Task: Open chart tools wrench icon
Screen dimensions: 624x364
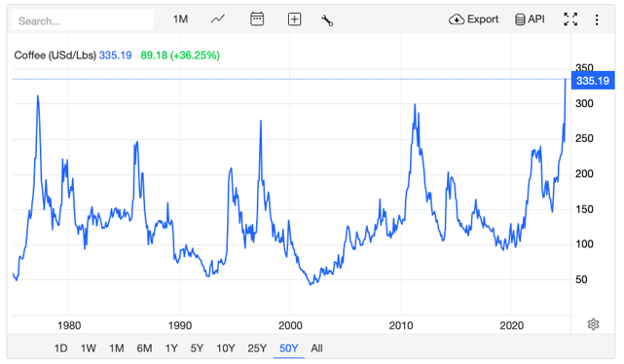Action: [x=327, y=19]
